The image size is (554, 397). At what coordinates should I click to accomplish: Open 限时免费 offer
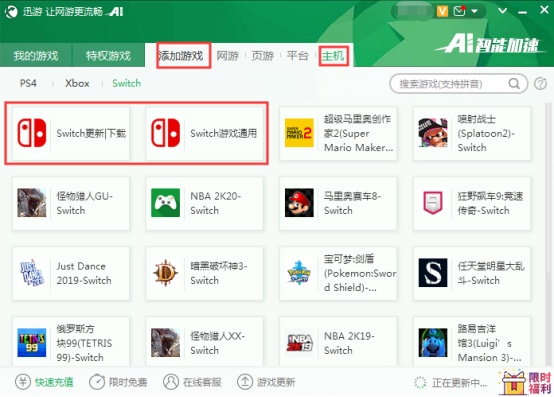(x=118, y=382)
